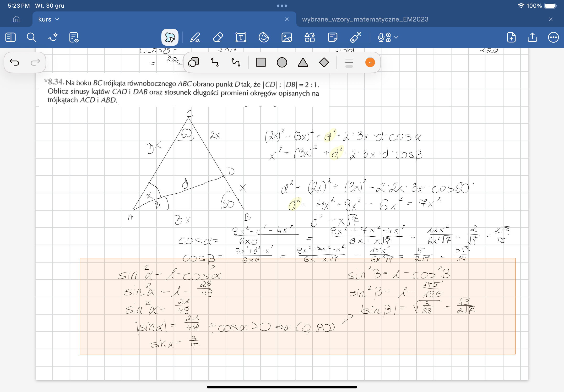The height and width of the screenshot is (392, 564).
Task: Toggle the freeform shape tool
Action: (x=194, y=62)
